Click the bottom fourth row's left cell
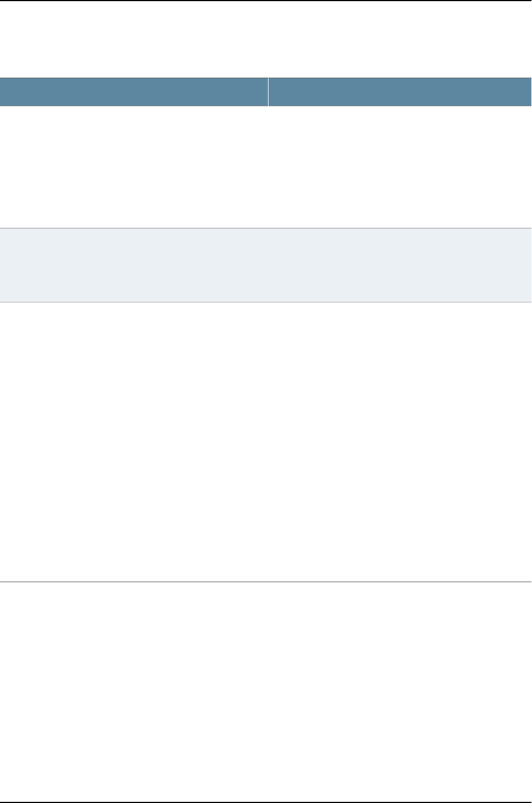The image size is (532, 803). point(134,692)
